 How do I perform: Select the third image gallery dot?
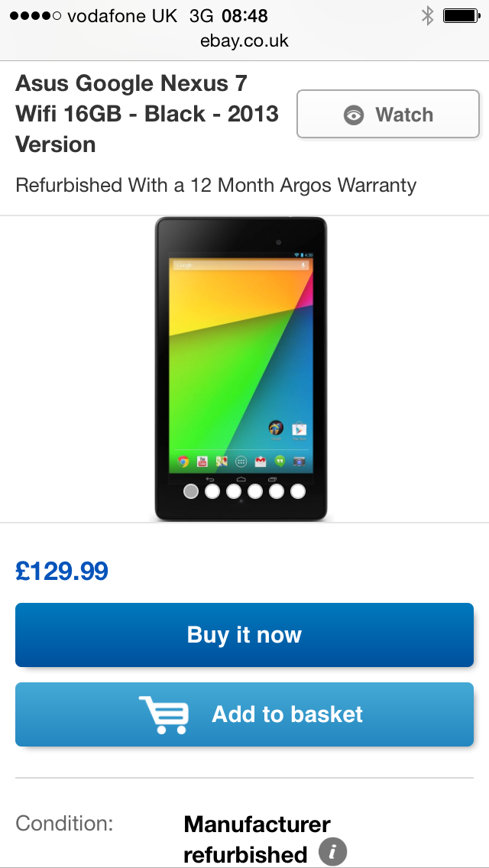tap(234, 491)
